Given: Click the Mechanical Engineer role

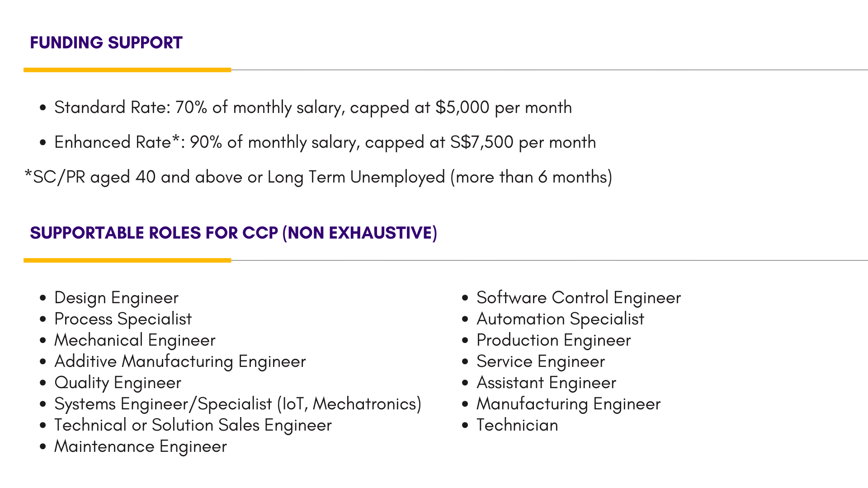Looking at the screenshot, I should click(135, 340).
